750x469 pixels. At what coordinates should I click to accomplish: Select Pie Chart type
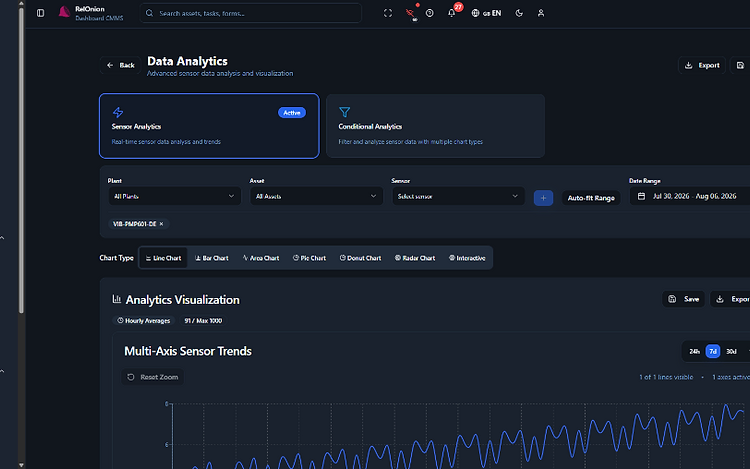pyautogui.click(x=309, y=258)
